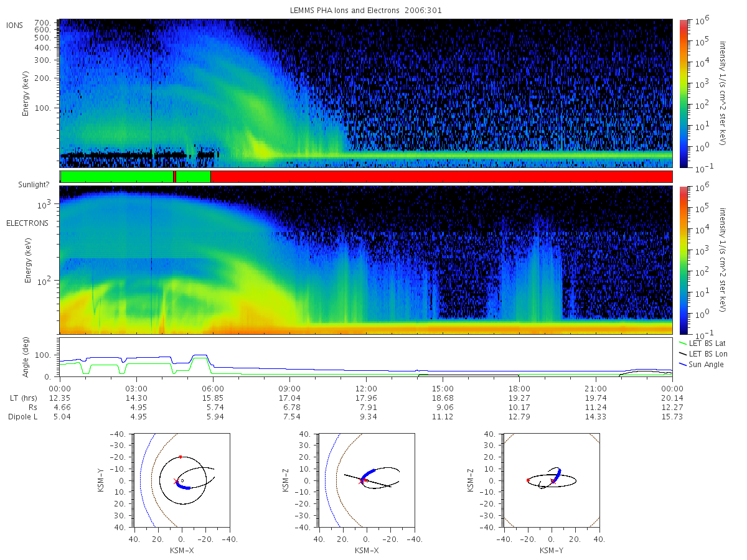Viewport: 747px width, 560px height.
Task: Click the LT (hrs) row label
Action: 25,398
